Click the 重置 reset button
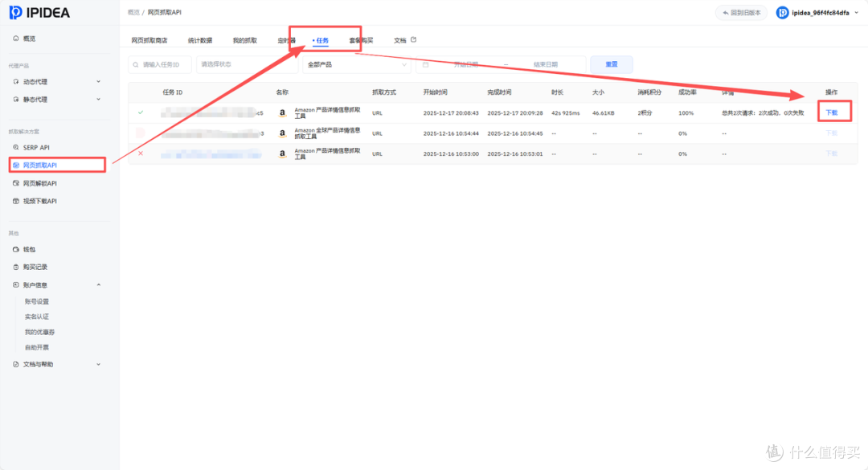The height and width of the screenshot is (470, 868). (611, 65)
